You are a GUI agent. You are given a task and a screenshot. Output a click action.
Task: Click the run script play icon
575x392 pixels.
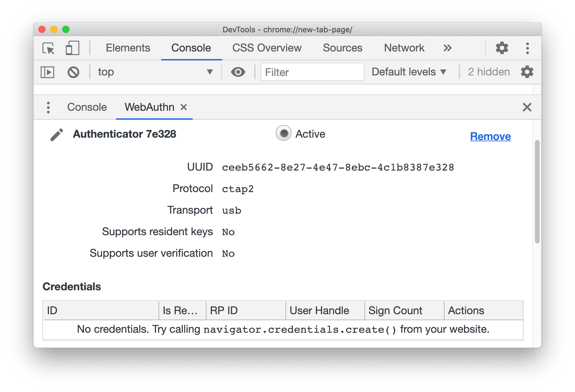47,72
